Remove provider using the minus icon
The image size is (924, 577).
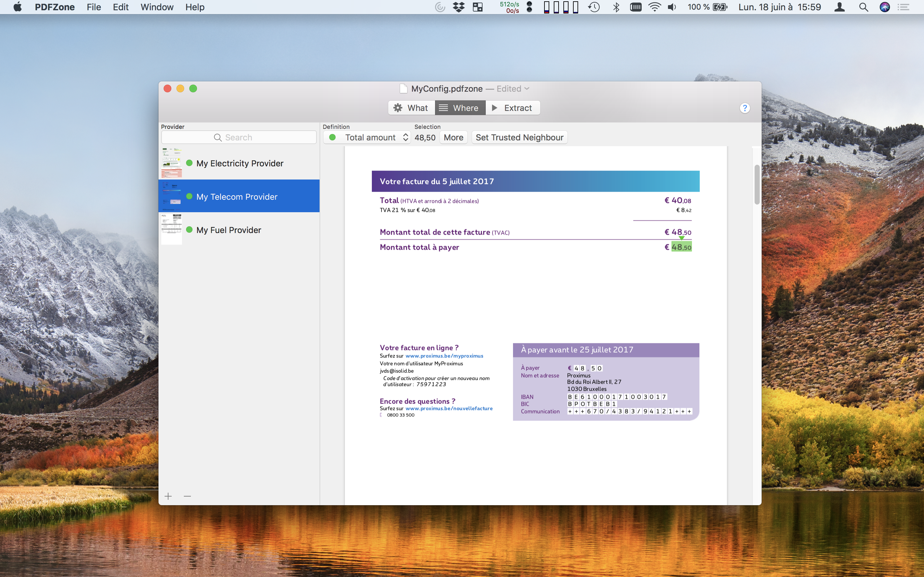[x=187, y=496]
